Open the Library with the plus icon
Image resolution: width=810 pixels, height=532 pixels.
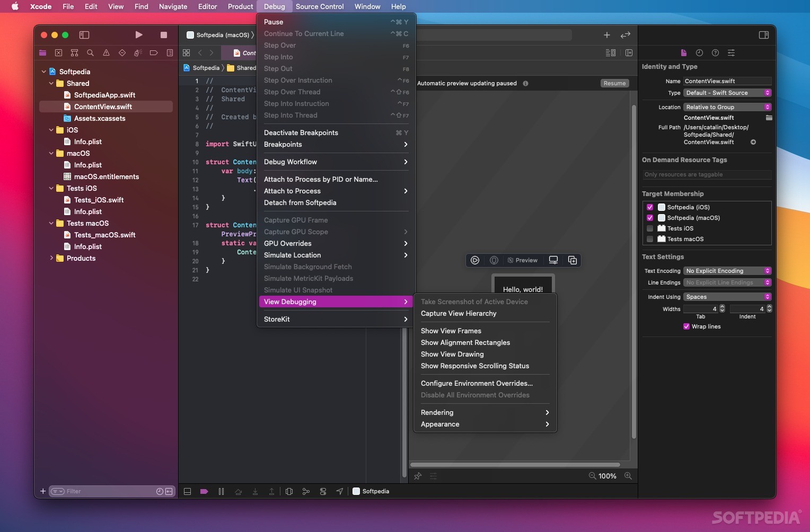[x=607, y=35]
